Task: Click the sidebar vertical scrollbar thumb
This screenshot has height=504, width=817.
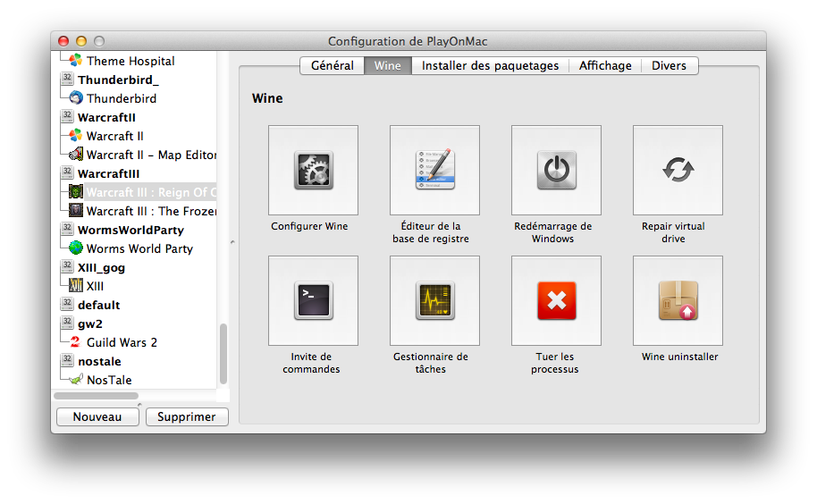Action: [x=223, y=353]
